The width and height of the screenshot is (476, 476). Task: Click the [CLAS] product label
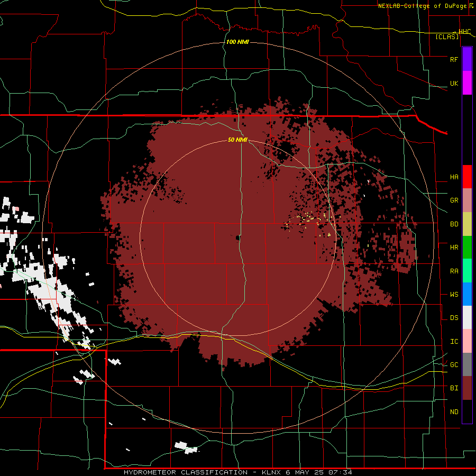pyautogui.click(x=447, y=36)
